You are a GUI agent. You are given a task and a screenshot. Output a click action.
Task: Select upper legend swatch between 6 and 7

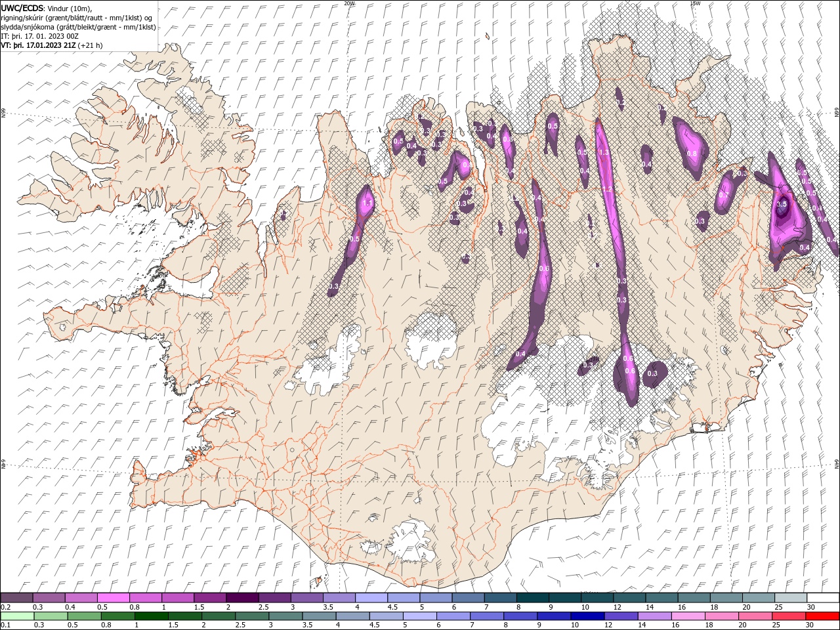point(468,598)
